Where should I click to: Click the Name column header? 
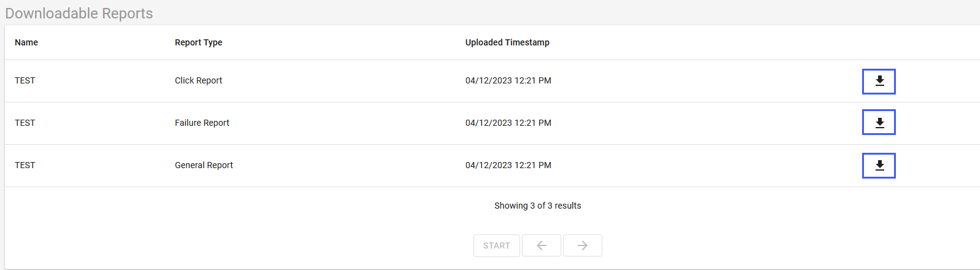click(x=26, y=42)
